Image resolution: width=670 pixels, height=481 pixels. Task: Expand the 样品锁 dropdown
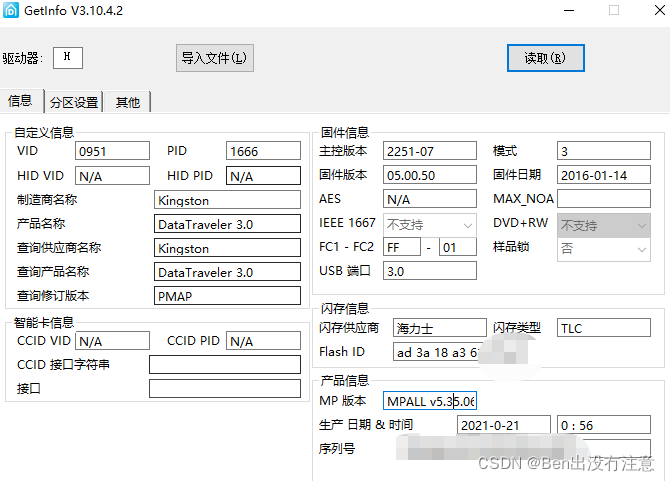point(604,249)
